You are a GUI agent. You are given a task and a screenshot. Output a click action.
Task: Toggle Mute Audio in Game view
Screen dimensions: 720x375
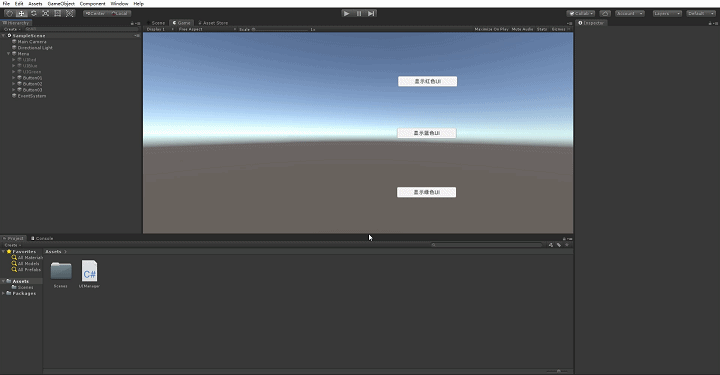523,29
